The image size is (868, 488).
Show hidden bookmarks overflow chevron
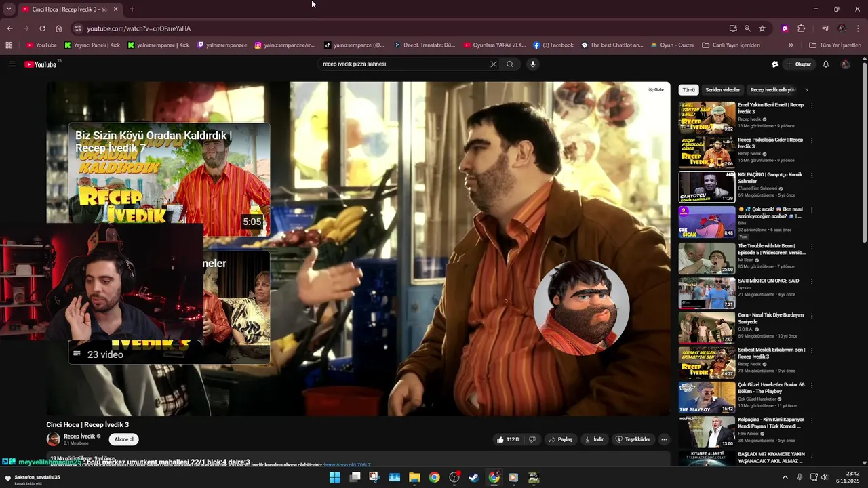[791, 45]
